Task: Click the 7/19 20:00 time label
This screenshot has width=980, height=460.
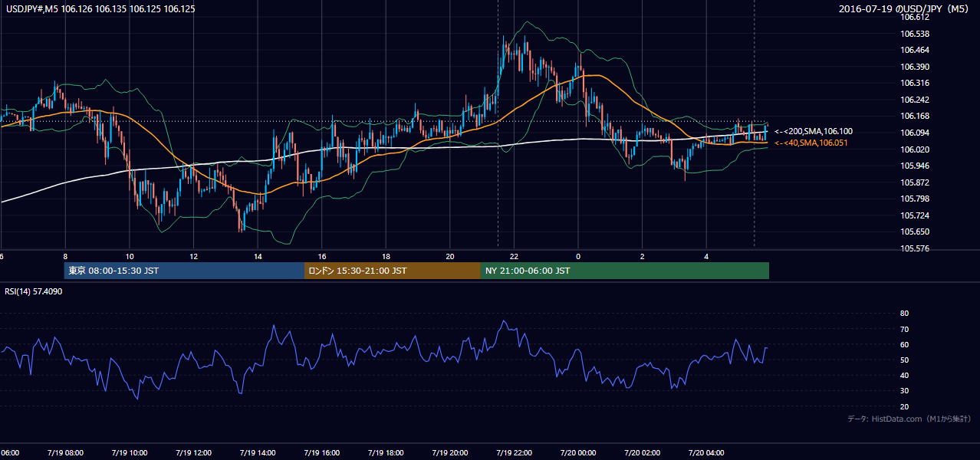Action: (450, 453)
